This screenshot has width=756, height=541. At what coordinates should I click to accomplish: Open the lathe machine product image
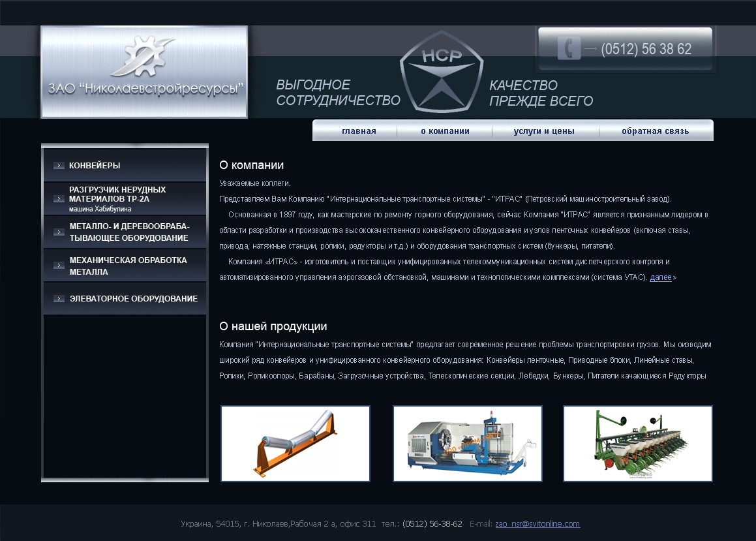[468, 444]
